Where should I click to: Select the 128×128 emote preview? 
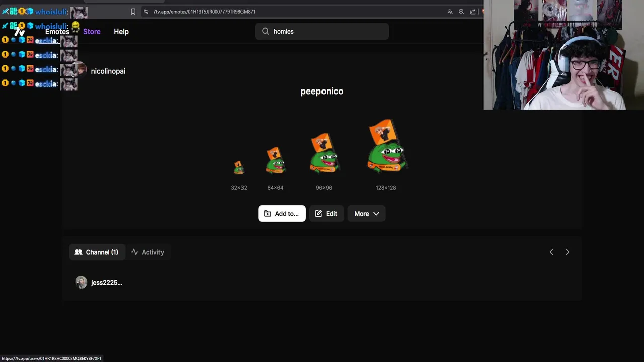(386, 146)
